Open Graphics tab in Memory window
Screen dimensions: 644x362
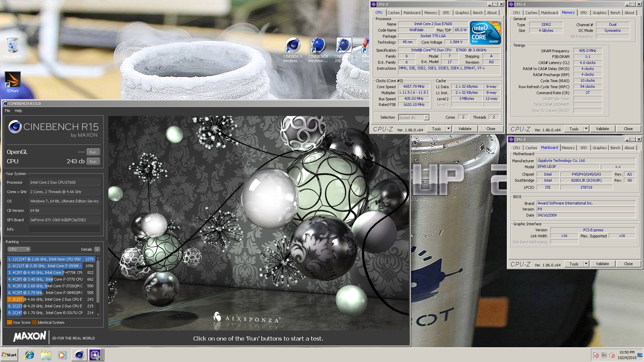(x=599, y=13)
